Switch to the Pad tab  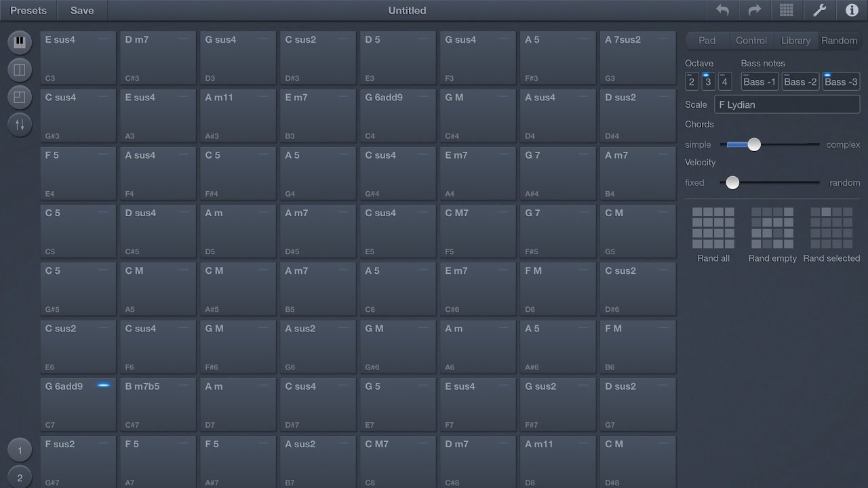click(x=707, y=41)
